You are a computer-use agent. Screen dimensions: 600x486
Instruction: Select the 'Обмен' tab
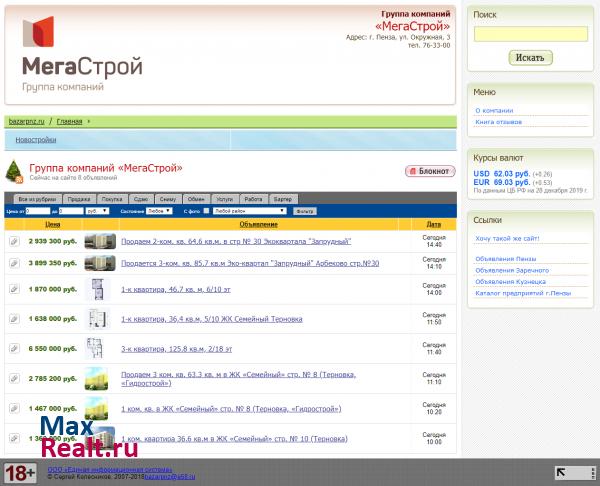tap(196, 199)
